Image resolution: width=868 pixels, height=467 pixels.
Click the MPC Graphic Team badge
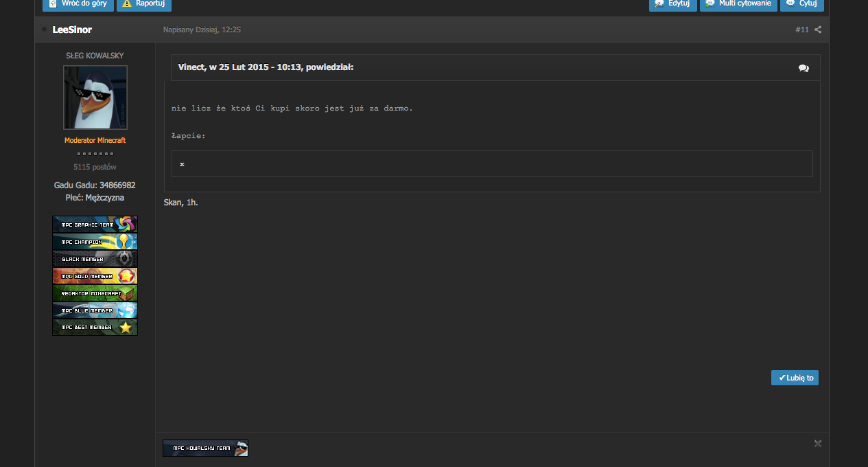(x=95, y=225)
